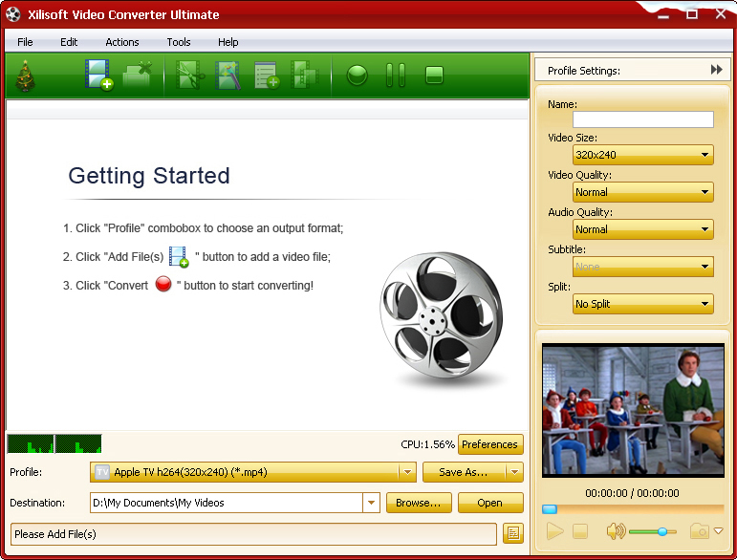The height and width of the screenshot is (560, 737).
Task: Click the CPU usage graph
Action: pos(54,444)
